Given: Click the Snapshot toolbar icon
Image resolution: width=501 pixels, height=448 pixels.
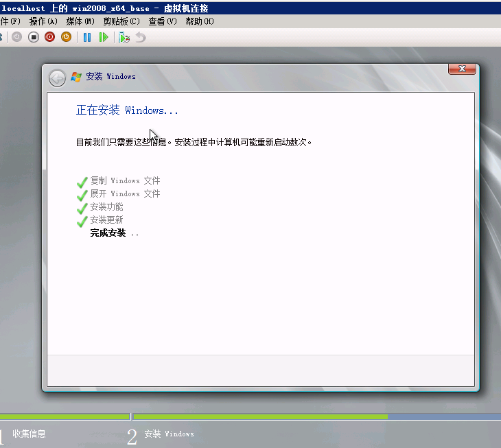Looking at the screenshot, I should click(124, 37).
